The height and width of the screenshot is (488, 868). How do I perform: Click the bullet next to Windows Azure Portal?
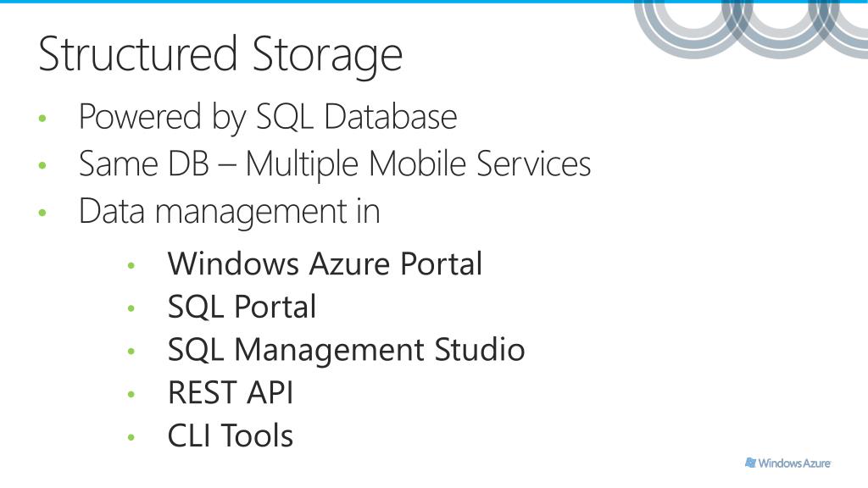tap(131, 265)
